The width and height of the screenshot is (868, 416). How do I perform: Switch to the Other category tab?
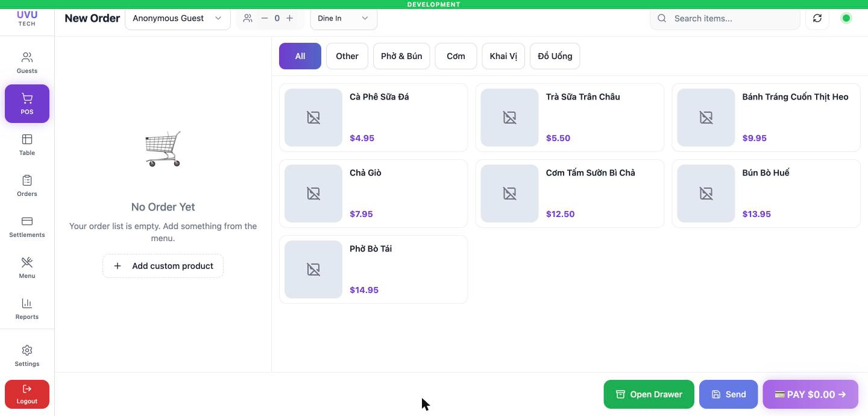click(x=347, y=56)
